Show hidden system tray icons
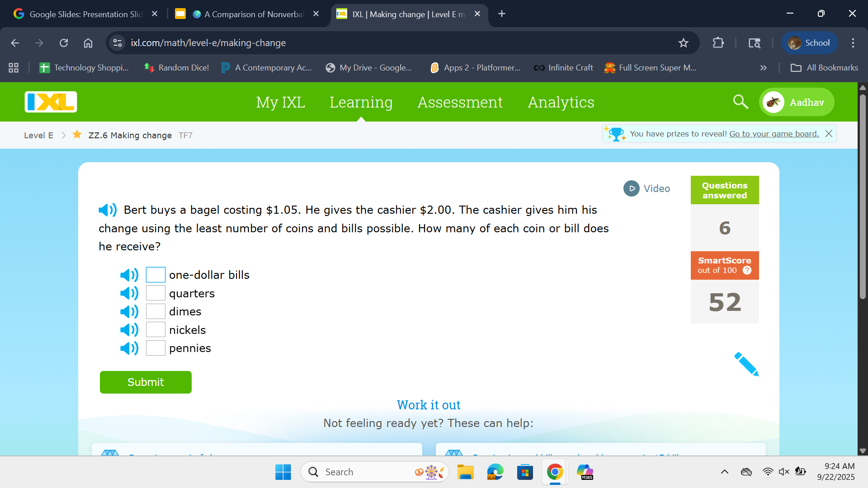The width and height of the screenshot is (868, 488). pos(724,472)
